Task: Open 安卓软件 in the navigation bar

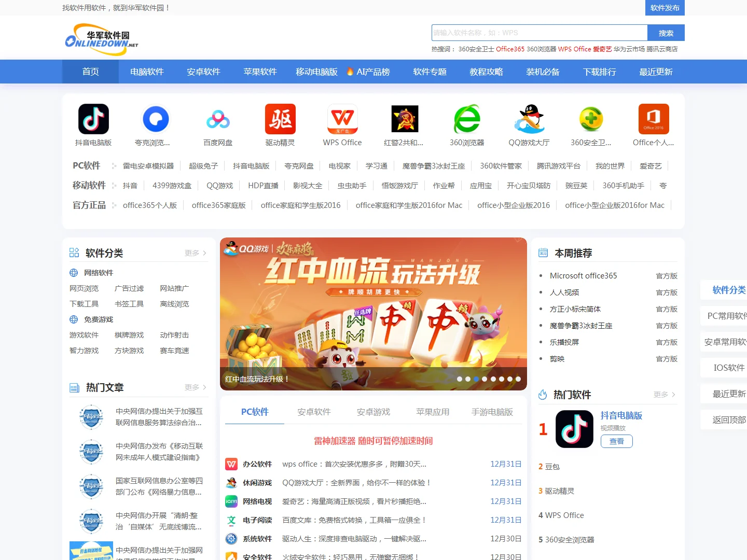Action: (x=203, y=72)
